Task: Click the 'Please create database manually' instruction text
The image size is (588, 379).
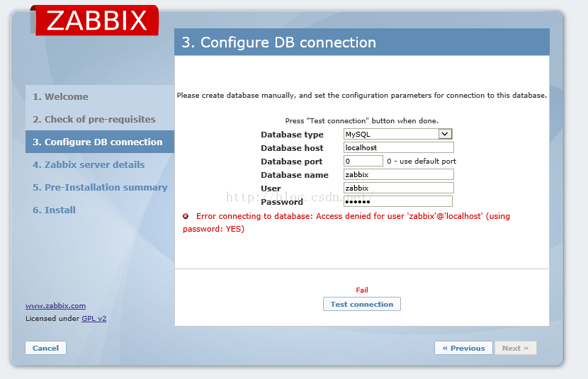Action: click(362, 95)
